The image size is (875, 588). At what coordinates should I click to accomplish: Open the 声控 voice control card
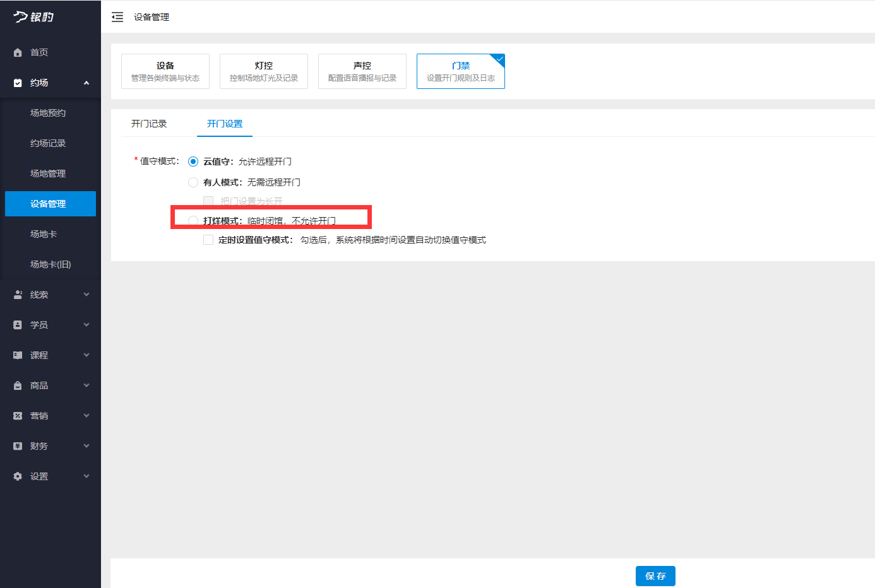pyautogui.click(x=362, y=71)
